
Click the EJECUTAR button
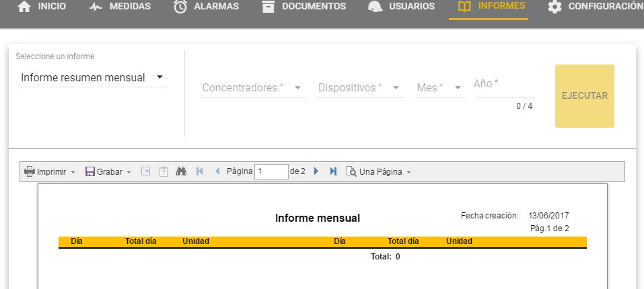585,96
